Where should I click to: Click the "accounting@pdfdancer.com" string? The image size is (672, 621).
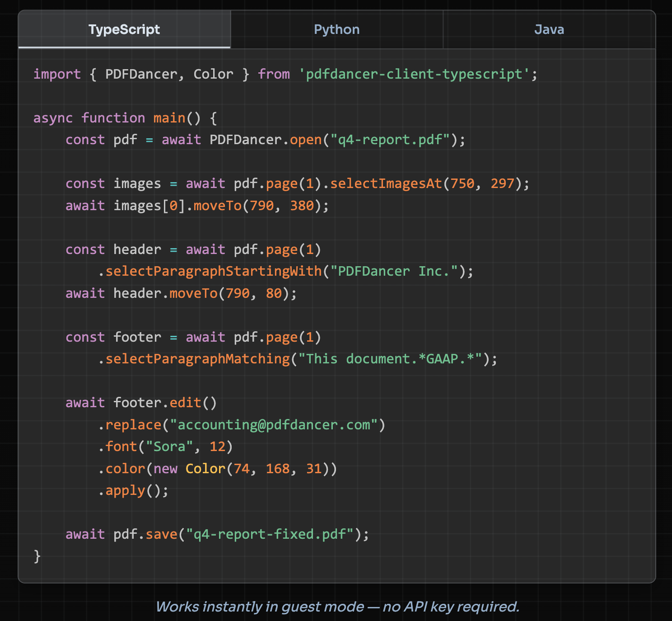(x=274, y=425)
